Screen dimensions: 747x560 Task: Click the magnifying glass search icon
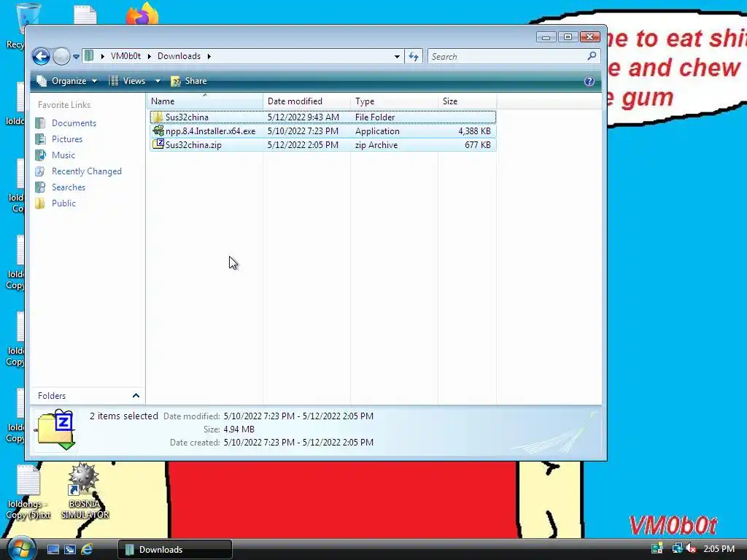[592, 56]
